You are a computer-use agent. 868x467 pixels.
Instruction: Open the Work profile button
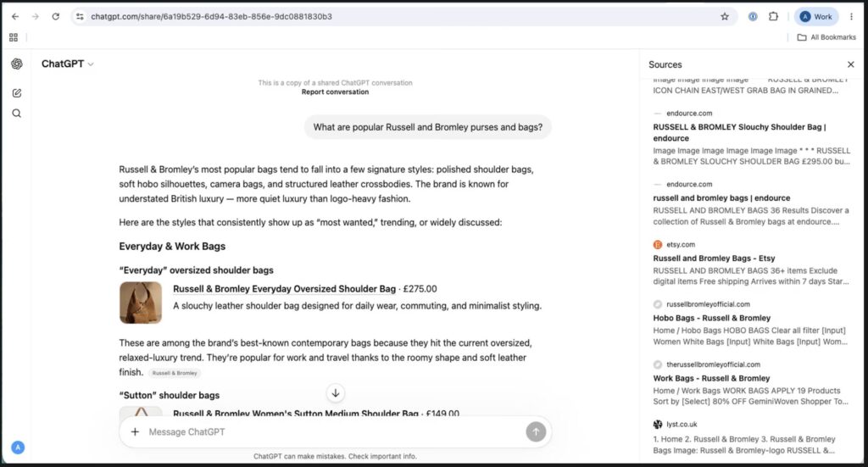(816, 17)
